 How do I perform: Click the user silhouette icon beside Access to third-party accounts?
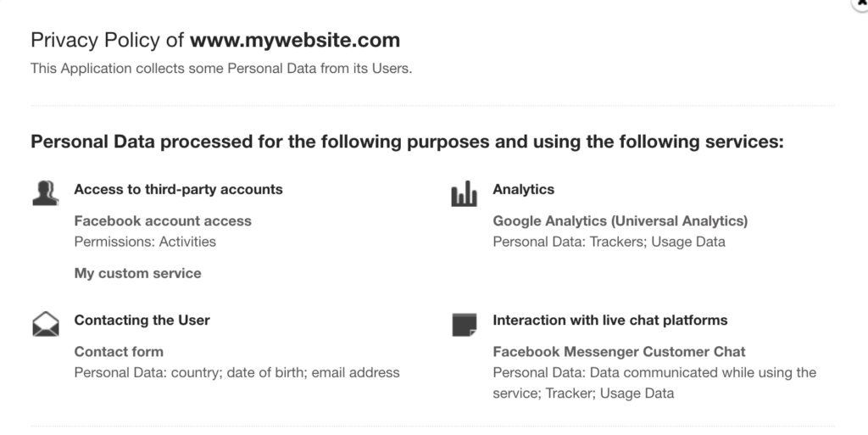click(45, 193)
